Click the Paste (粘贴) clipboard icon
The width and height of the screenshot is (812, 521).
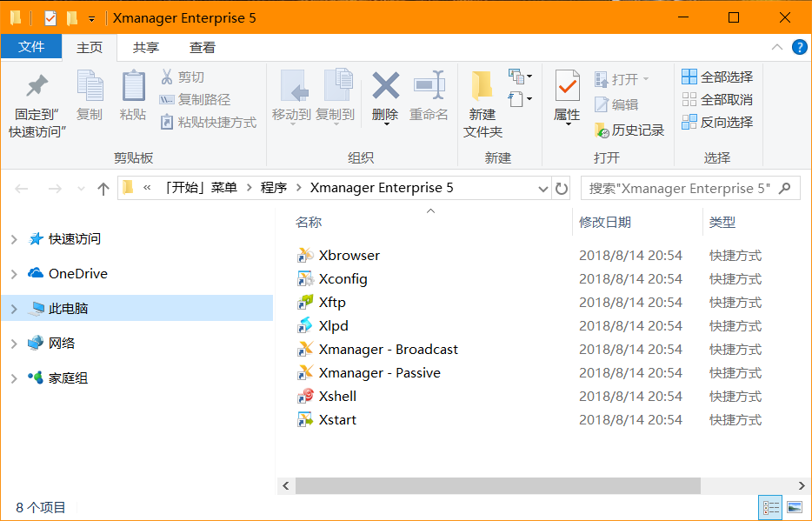(133, 85)
